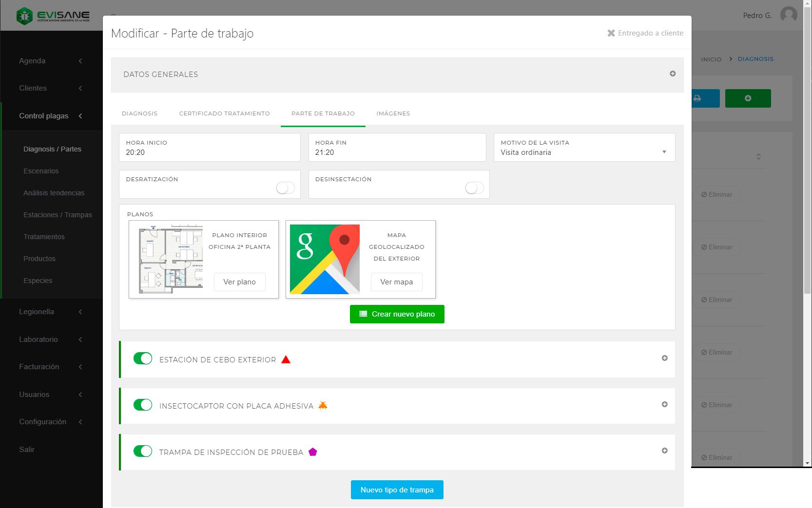Click the orange insect icon for Insectocaptor
This screenshot has width=812, height=508.
click(x=323, y=405)
